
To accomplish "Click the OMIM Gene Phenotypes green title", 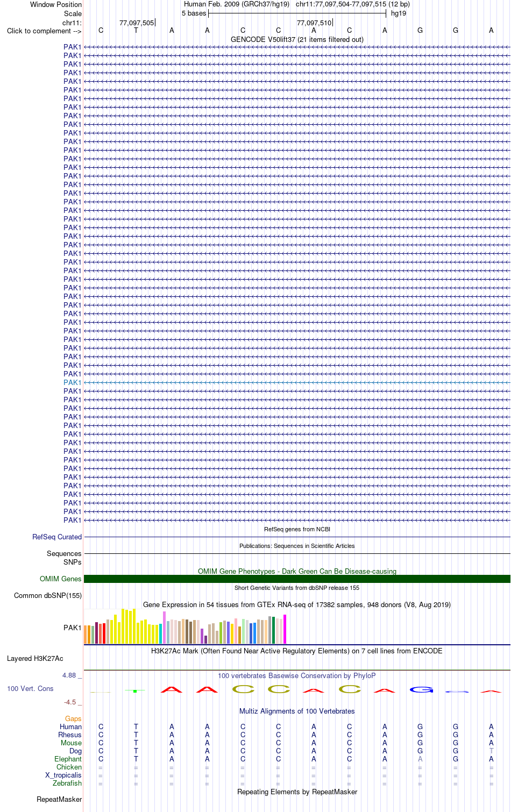I will (297, 571).
